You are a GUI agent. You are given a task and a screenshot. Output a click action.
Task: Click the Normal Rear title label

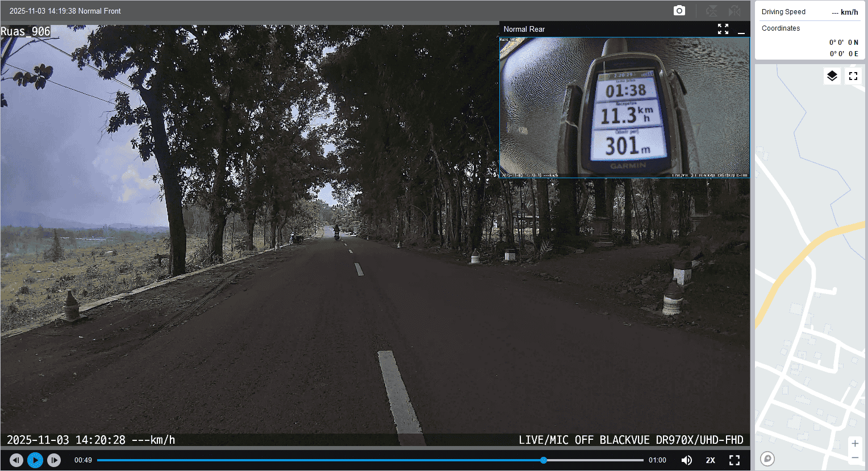(524, 29)
